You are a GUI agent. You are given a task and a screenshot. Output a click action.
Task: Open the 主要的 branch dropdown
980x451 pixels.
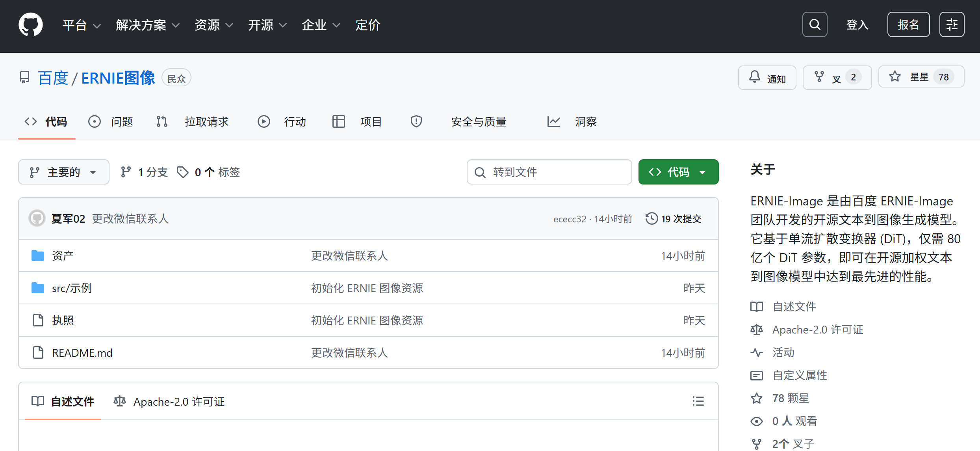click(x=63, y=172)
